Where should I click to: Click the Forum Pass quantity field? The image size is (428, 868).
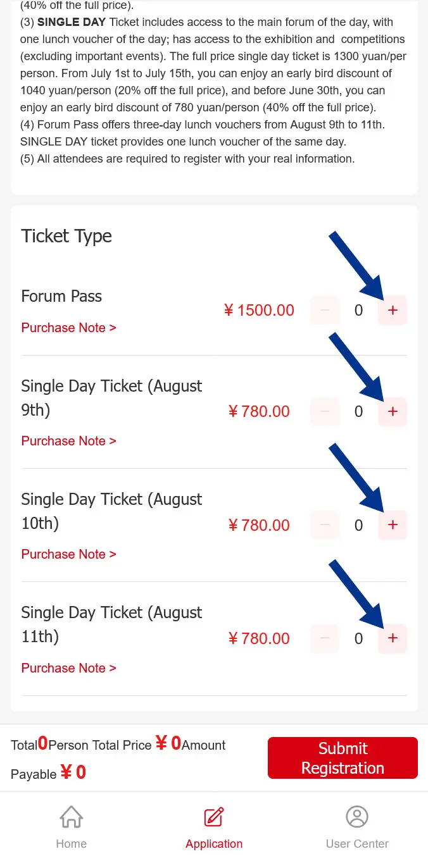coord(358,310)
